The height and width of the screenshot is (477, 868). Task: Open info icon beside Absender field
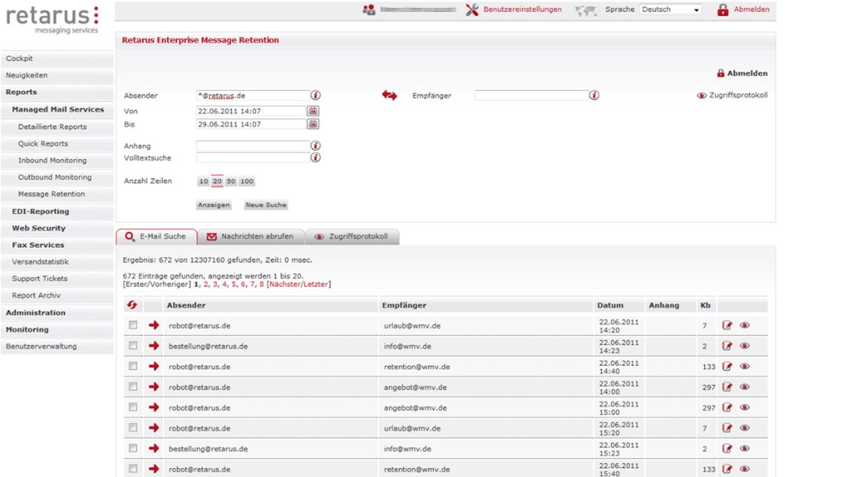315,95
